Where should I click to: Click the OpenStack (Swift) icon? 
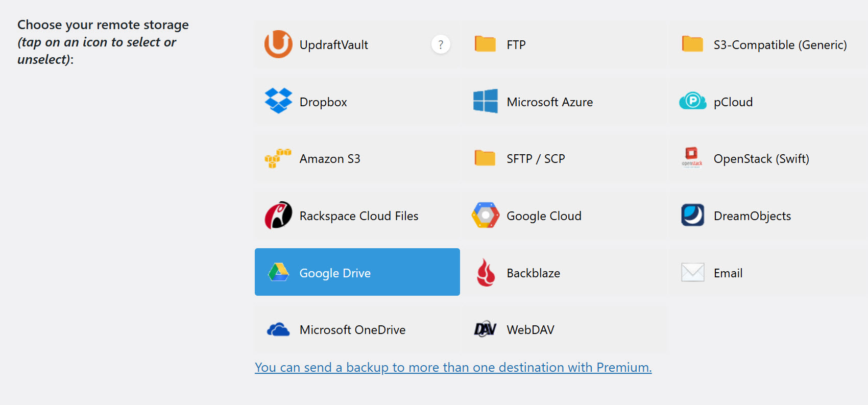coord(691,158)
